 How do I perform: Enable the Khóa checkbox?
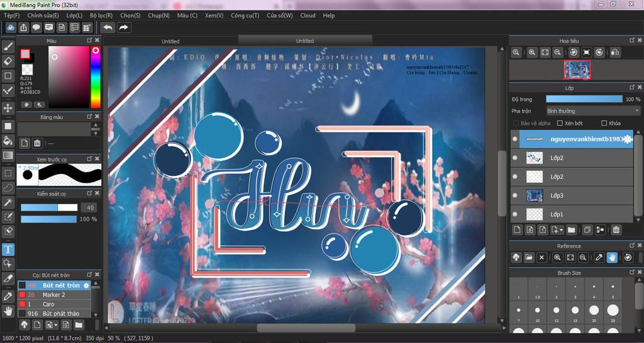point(604,123)
